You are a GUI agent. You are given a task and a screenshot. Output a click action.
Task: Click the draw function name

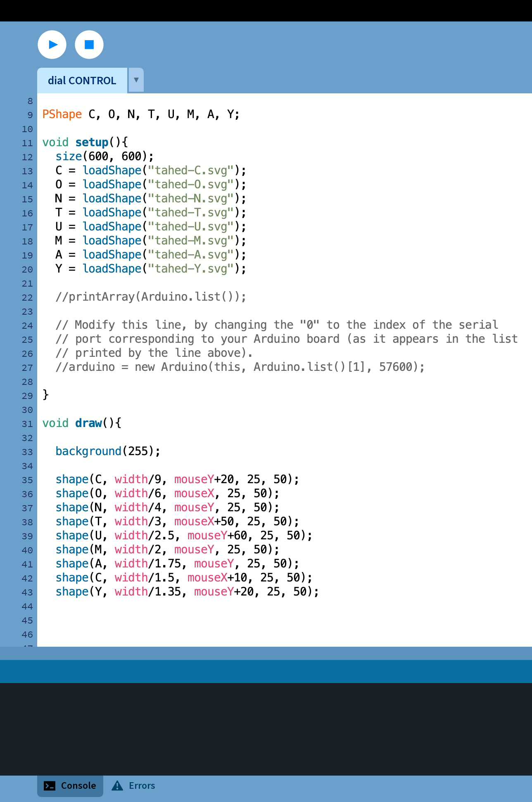(88, 423)
